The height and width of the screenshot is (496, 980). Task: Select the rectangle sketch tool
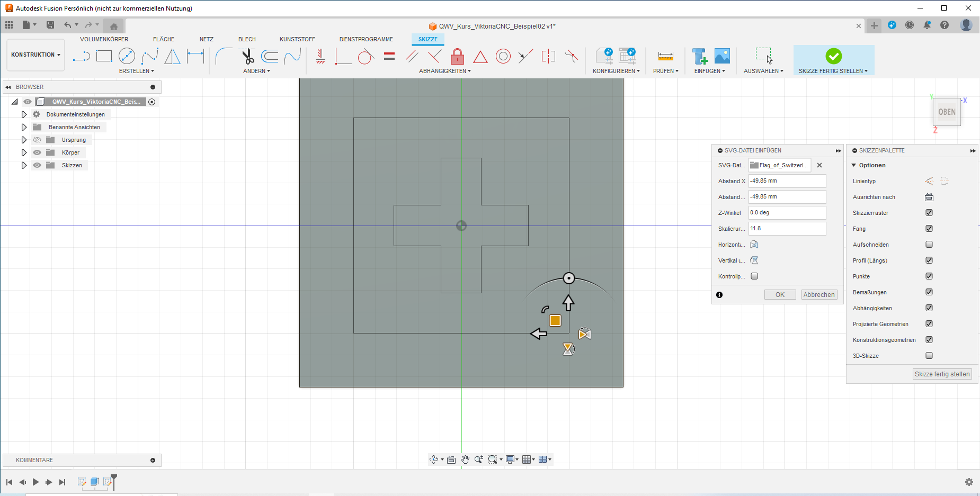point(104,56)
